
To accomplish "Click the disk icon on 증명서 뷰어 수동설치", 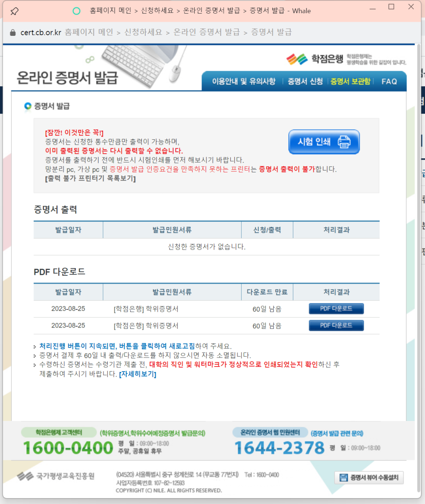I will [344, 477].
